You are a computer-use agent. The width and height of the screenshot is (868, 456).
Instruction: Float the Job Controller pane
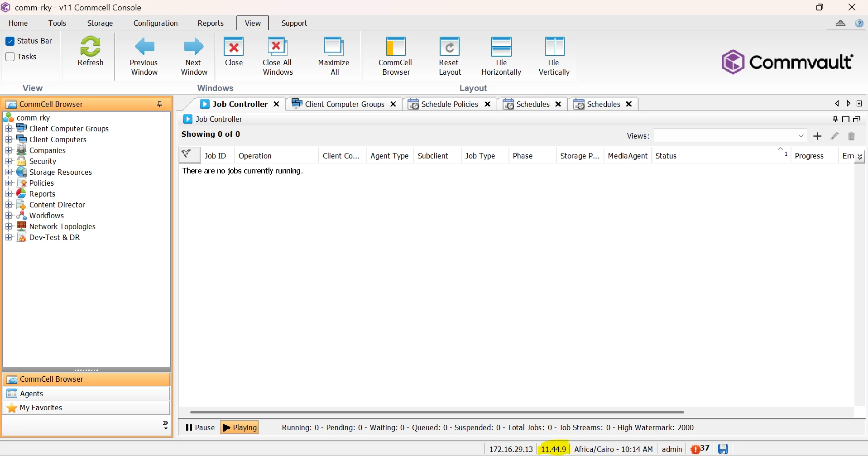857,119
